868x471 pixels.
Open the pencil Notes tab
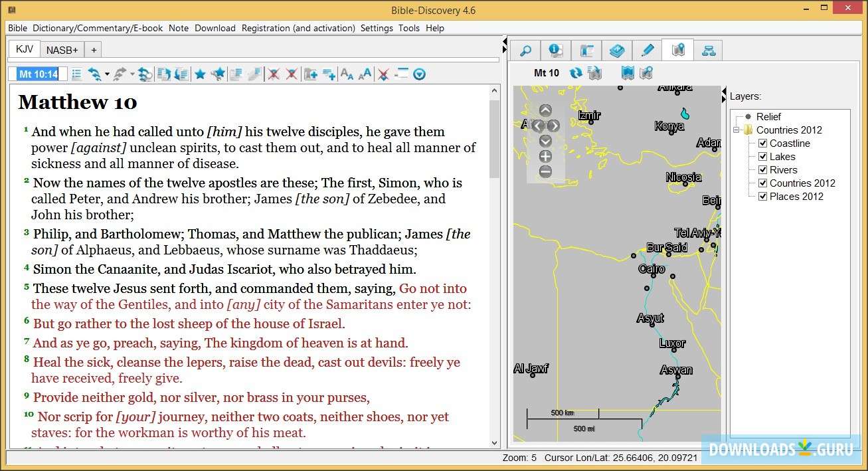click(x=648, y=50)
